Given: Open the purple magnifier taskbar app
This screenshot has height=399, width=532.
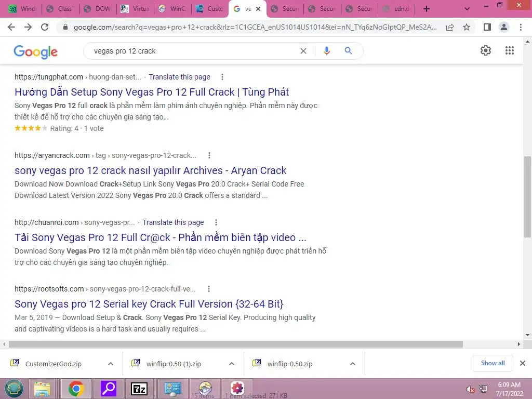Looking at the screenshot, I should pos(109,389).
